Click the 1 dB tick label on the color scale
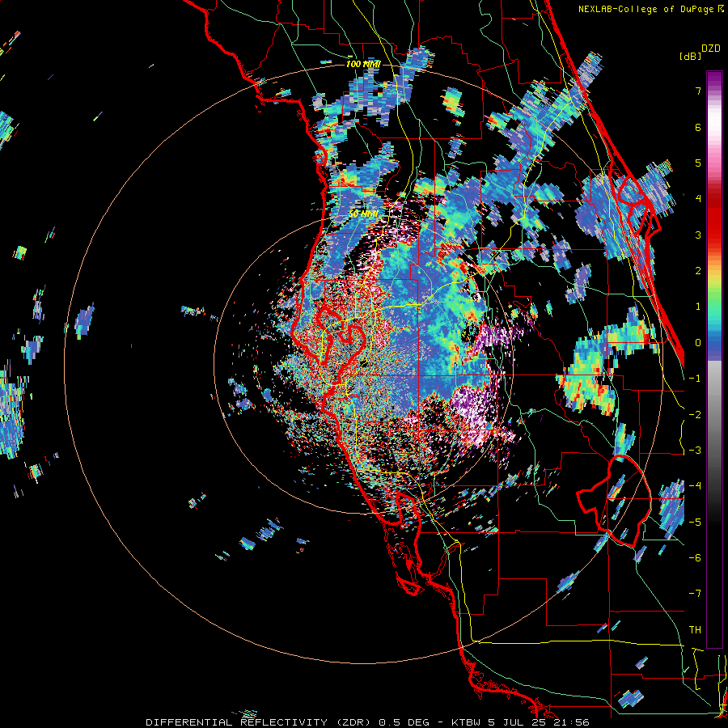The image size is (728, 728). 698,307
